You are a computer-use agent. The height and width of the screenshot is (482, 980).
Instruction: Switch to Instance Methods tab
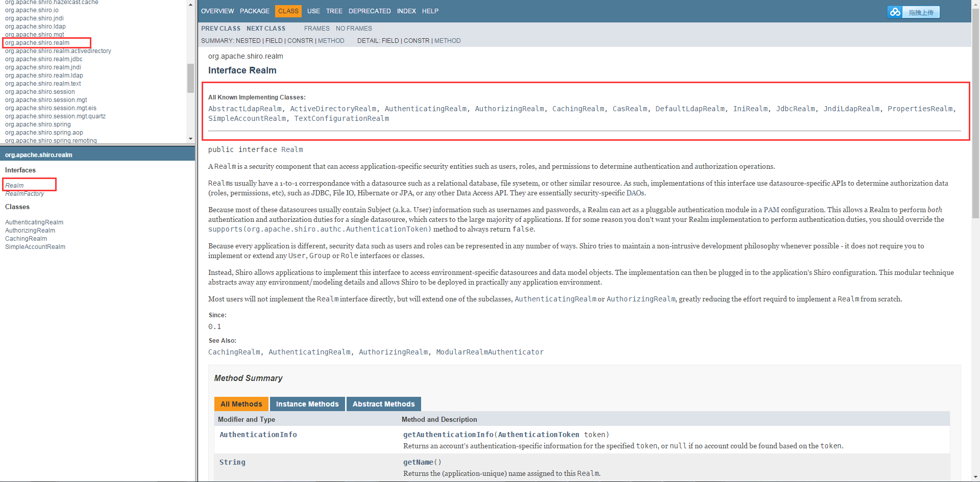click(x=307, y=404)
